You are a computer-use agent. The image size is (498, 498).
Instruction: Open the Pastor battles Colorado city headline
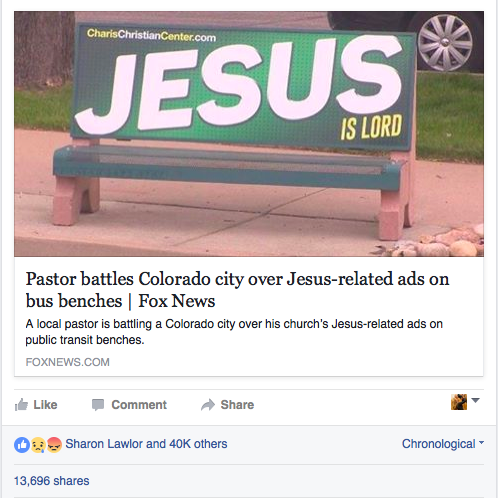(237, 290)
